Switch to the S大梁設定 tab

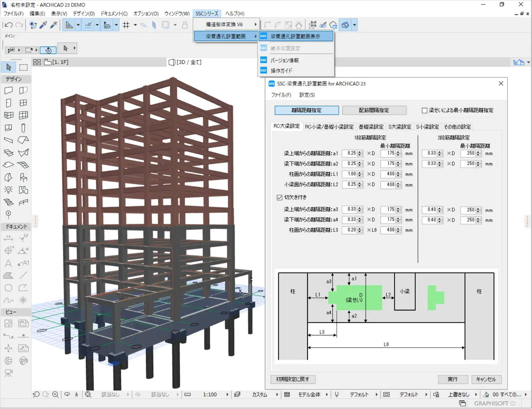pos(400,127)
